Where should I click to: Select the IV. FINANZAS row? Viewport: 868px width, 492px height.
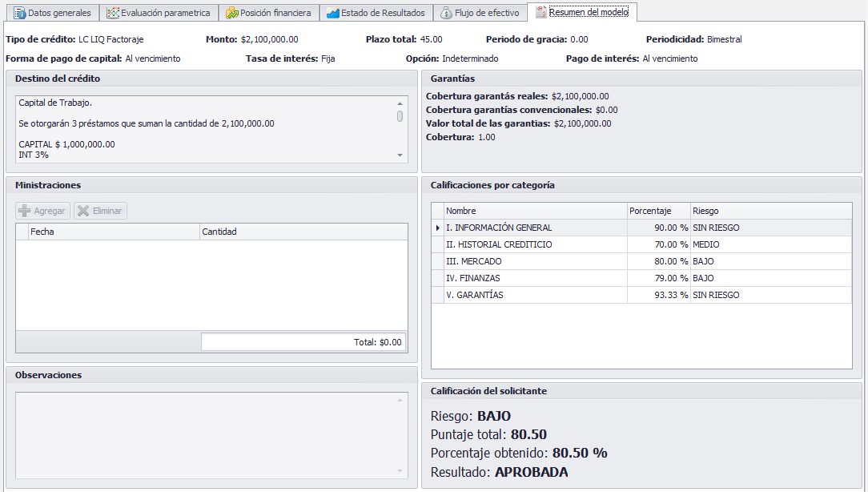point(641,278)
